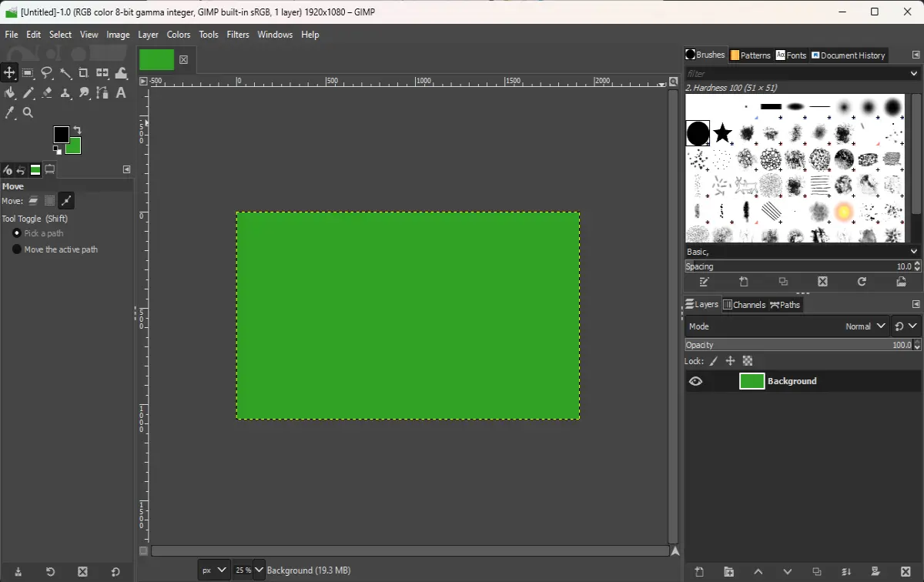Image resolution: width=924 pixels, height=582 pixels.
Task: Select the Move tool in the toolbox
Action: [9, 73]
